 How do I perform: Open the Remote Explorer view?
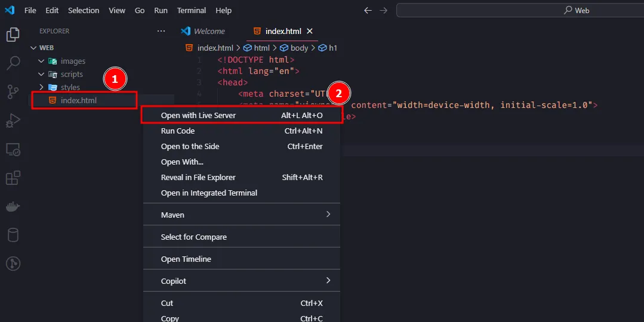pos(13,149)
